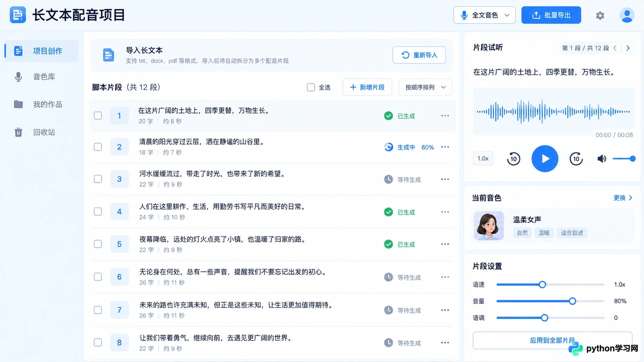Open more options for segment 3
The width and height of the screenshot is (644, 362).
point(445,179)
